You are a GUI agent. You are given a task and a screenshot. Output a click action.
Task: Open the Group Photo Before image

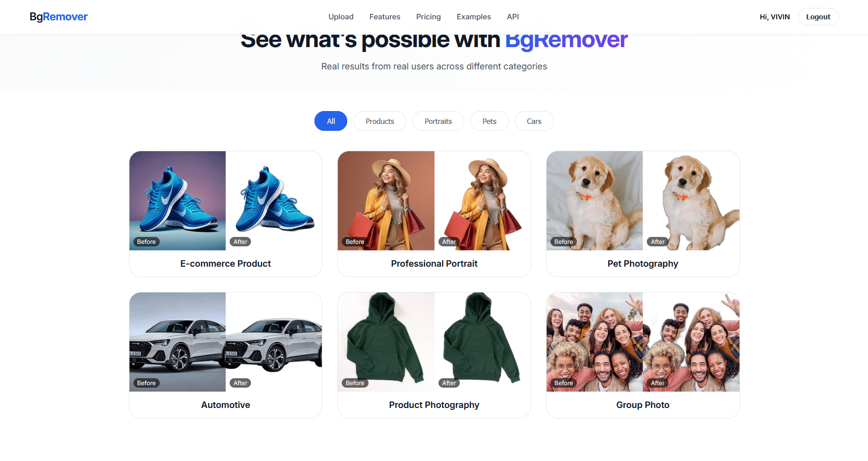click(595, 342)
